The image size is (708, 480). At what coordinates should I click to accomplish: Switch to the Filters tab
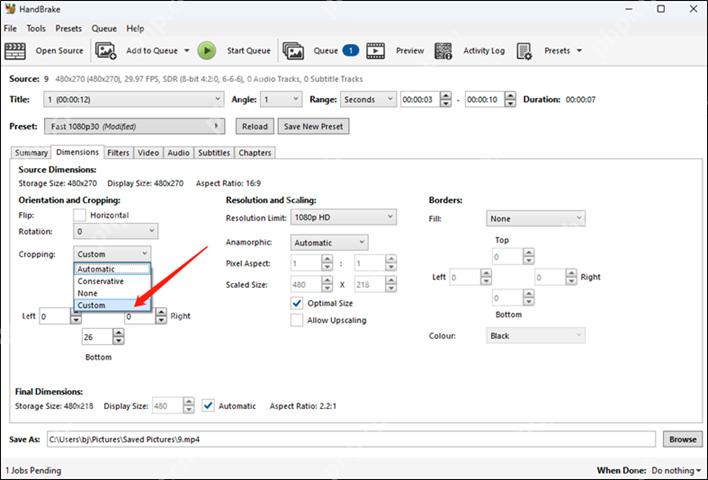point(118,153)
